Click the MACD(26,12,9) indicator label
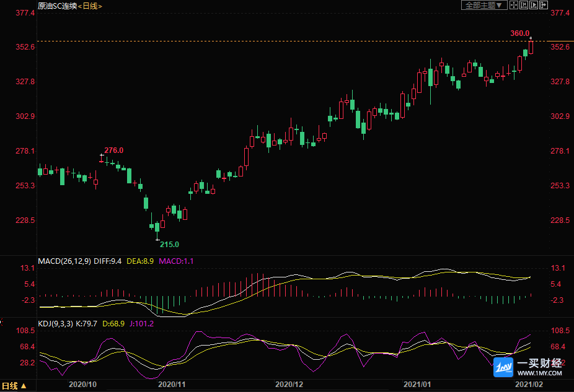574x392 pixels. tap(64, 261)
